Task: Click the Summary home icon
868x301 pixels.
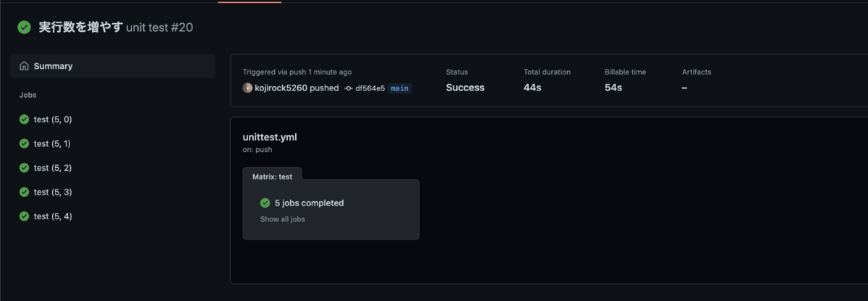Action: pyautogui.click(x=25, y=66)
